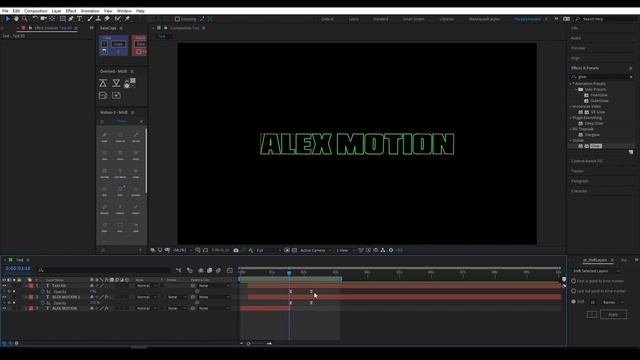Select last out point to time marker radio
Screen dimensions: 640x360
573,291
